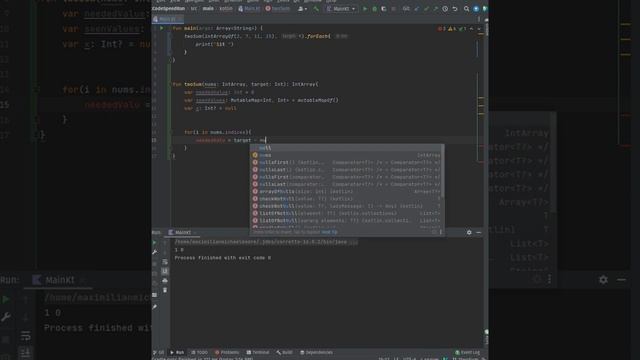
Task: Select the Main.kt editor tab
Action: [x=167, y=19]
